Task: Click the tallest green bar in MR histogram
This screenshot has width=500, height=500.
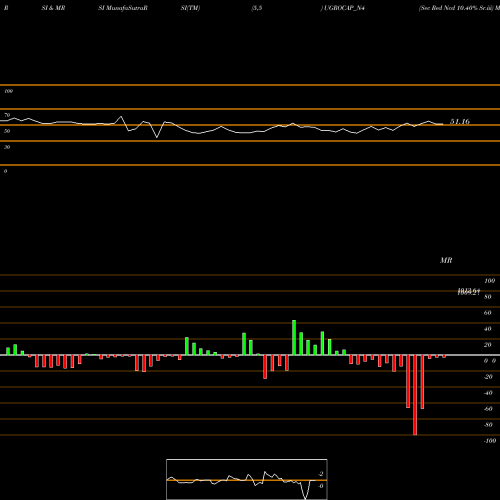Action: tap(294, 337)
